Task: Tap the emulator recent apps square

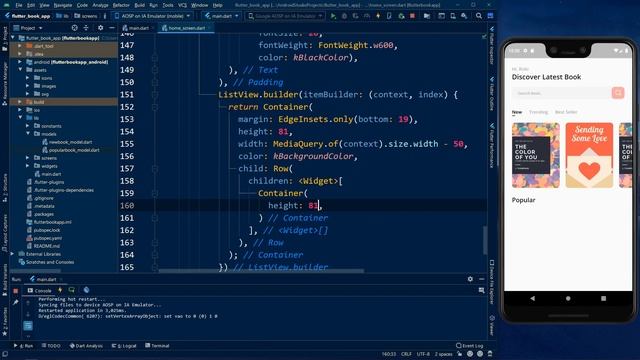Action: point(603,298)
